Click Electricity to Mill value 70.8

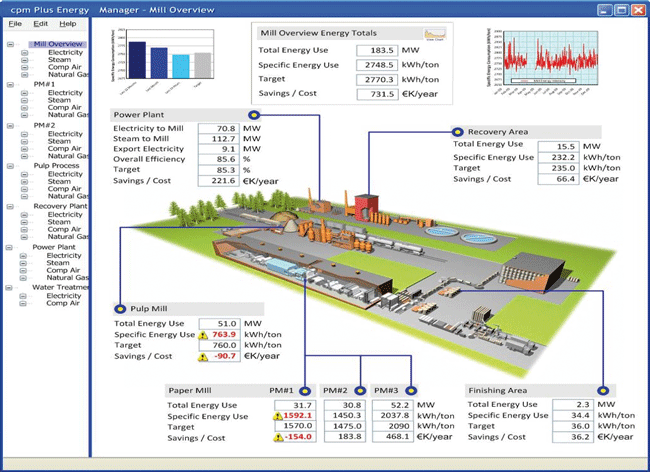[218, 128]
